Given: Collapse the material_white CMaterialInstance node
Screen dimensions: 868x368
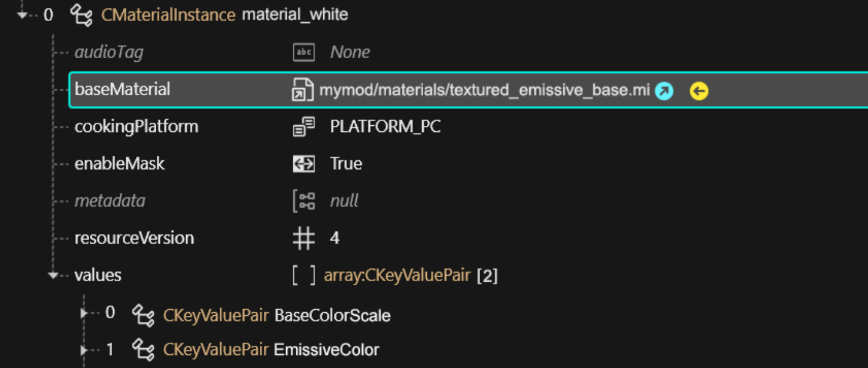Looking at the screenshot, I should [22, 14].
